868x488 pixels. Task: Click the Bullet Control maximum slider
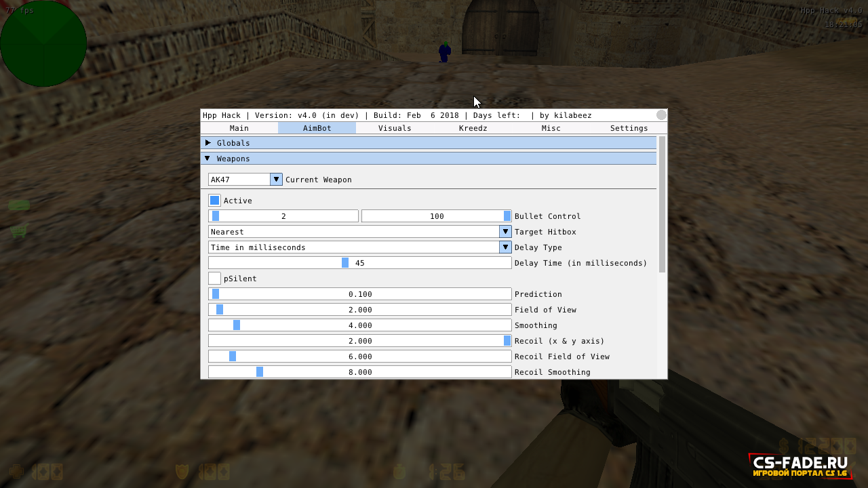437,216
